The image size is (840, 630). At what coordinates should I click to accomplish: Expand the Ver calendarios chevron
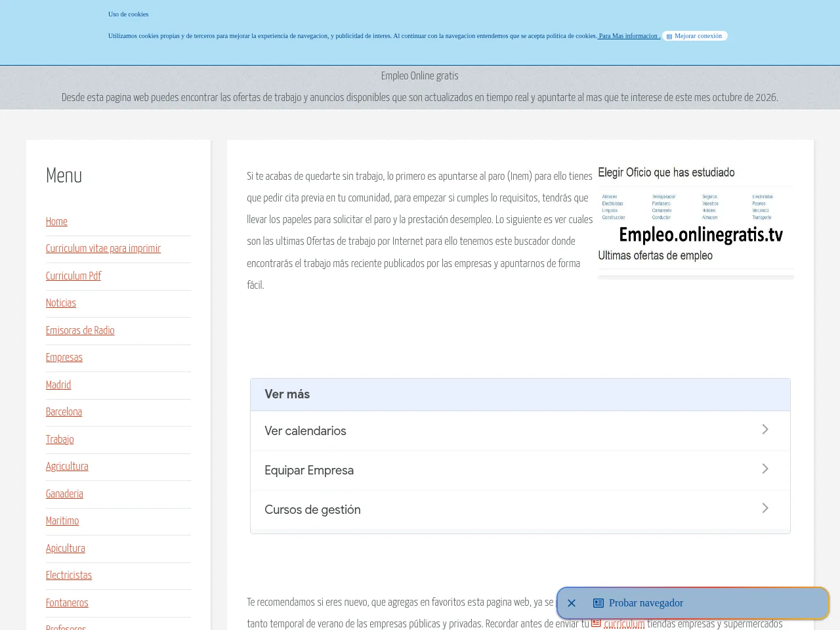click(765, 429)
